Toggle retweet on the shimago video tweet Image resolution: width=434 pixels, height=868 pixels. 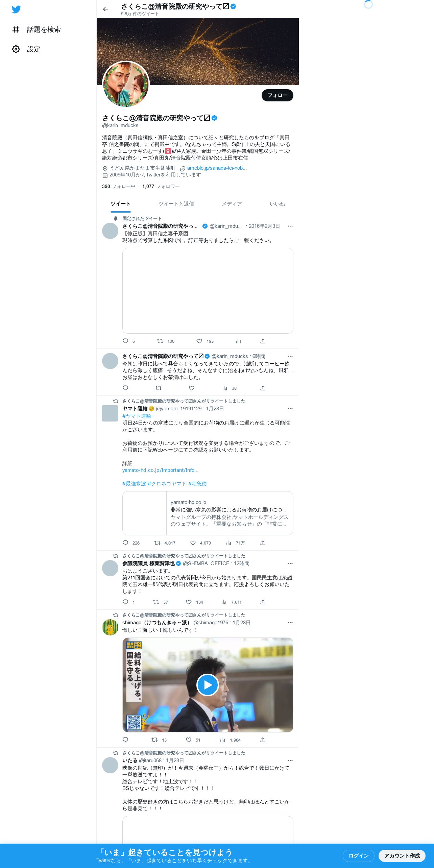(155, 740)
